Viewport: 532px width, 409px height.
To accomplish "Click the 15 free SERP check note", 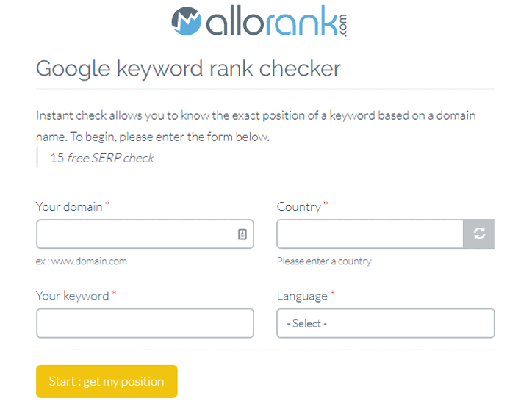I will click(x=101, y=158).
